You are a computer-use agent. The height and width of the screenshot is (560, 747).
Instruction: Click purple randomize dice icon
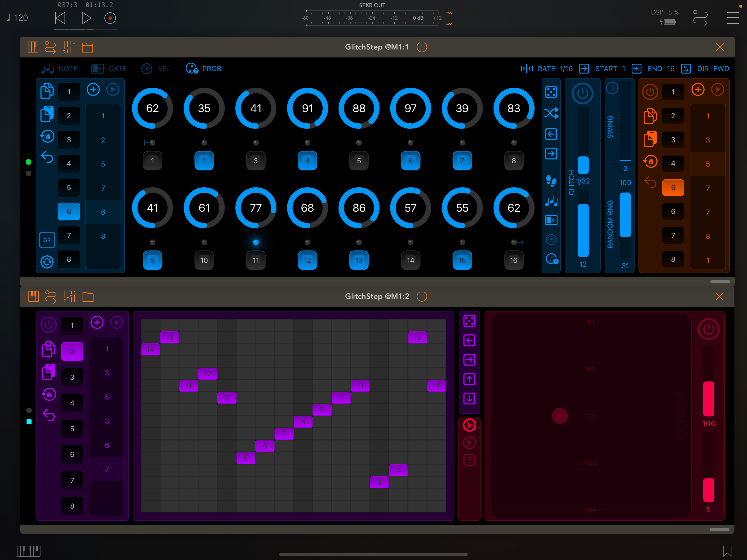tap(469, 321)
